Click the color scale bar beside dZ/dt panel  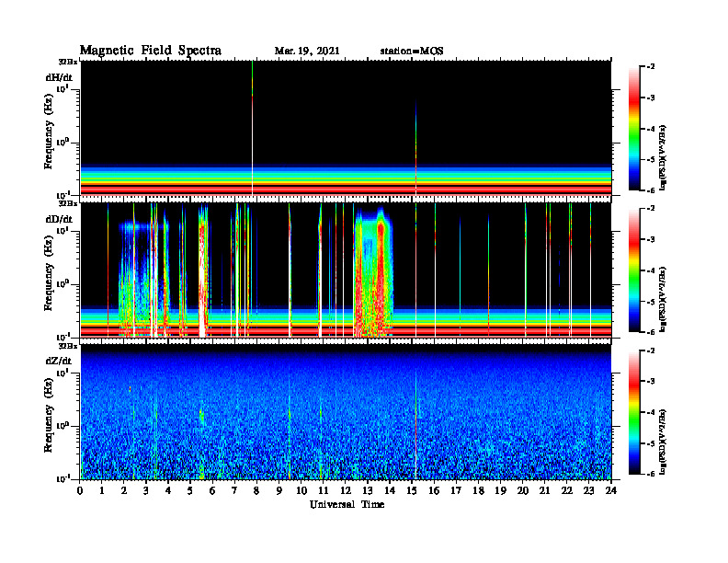point(634,412)
